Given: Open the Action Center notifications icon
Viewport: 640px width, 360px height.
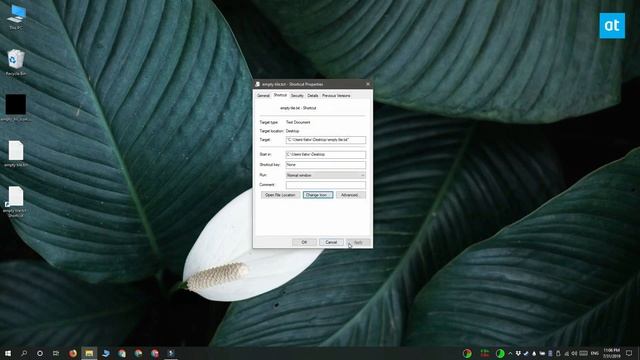Looking at the screenshot, I should coord(629,353).
